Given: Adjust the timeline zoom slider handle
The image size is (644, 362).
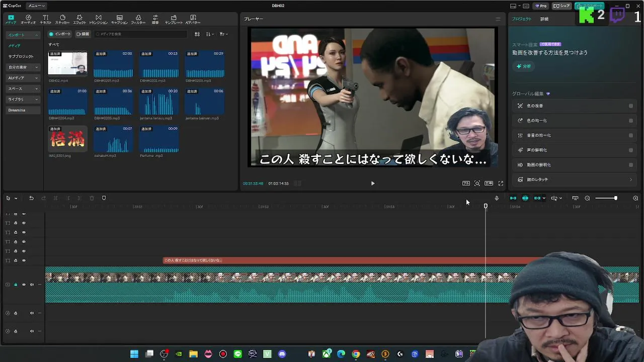Looking at the screenshot, I should (x=615, y=198).
